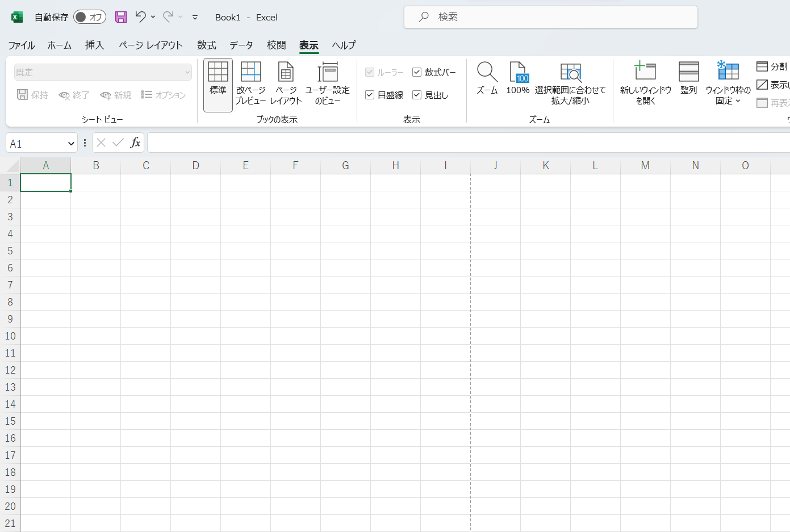790x532 pixels.
Task: Undo the last action
Action: click(x=140, y=17)
